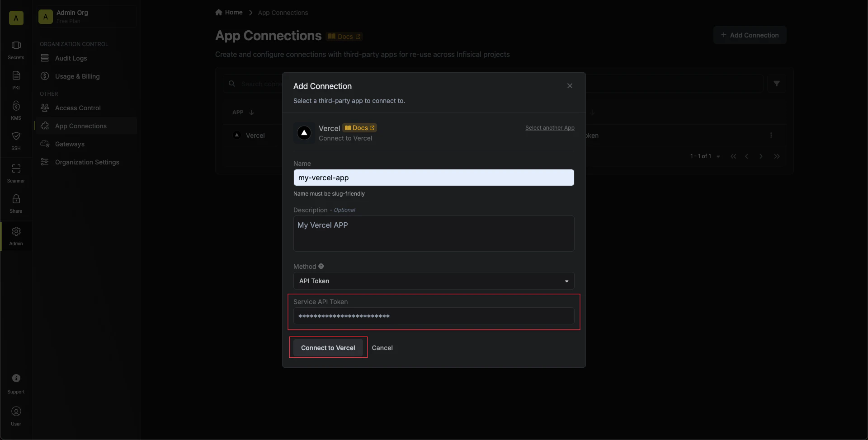
Task: Open the table filter icon
Action: [x=776, y=84]
